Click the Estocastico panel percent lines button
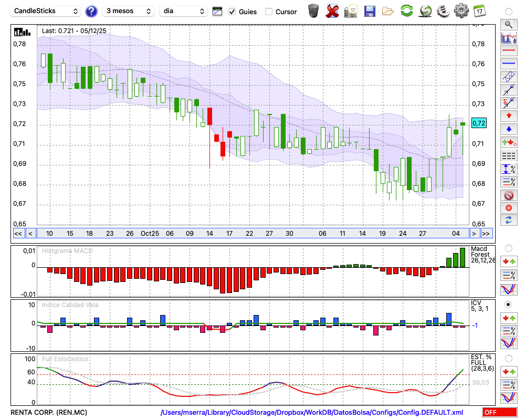 [x=509, y=384]
